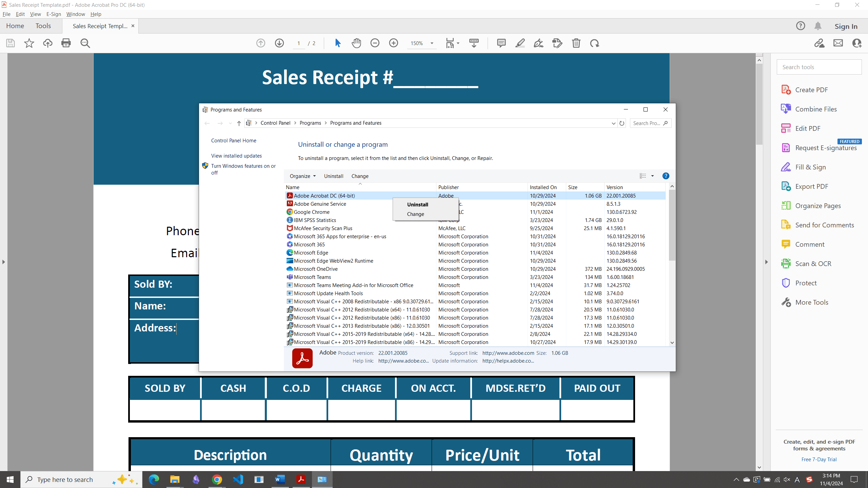Click Sign In button

[846, 26]
